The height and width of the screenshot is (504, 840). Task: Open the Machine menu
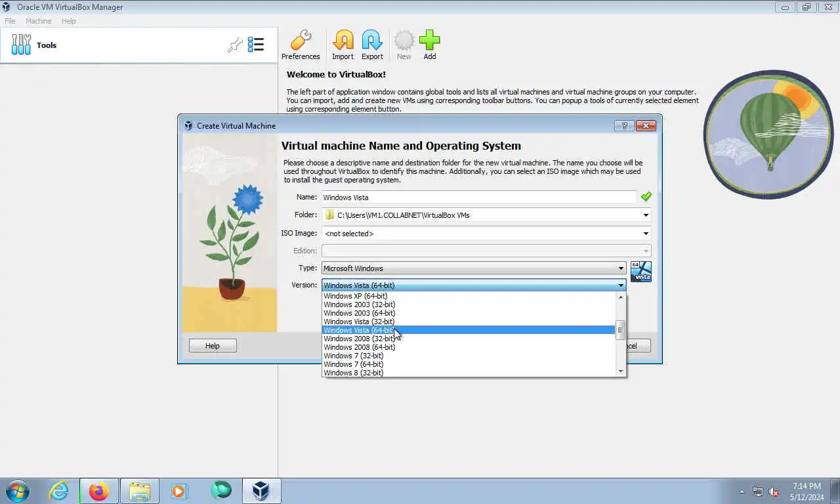pyautogui.click(x=38, y=21)
